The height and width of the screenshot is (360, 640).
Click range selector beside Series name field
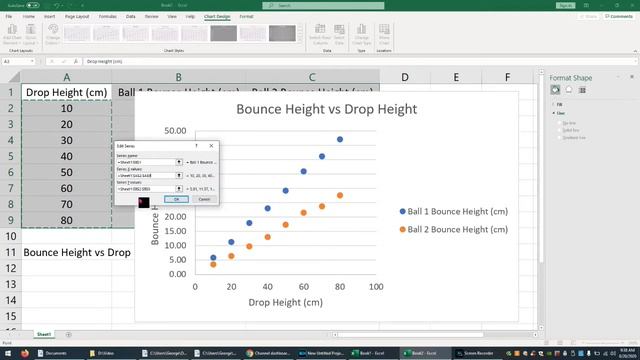click(179, 162)
